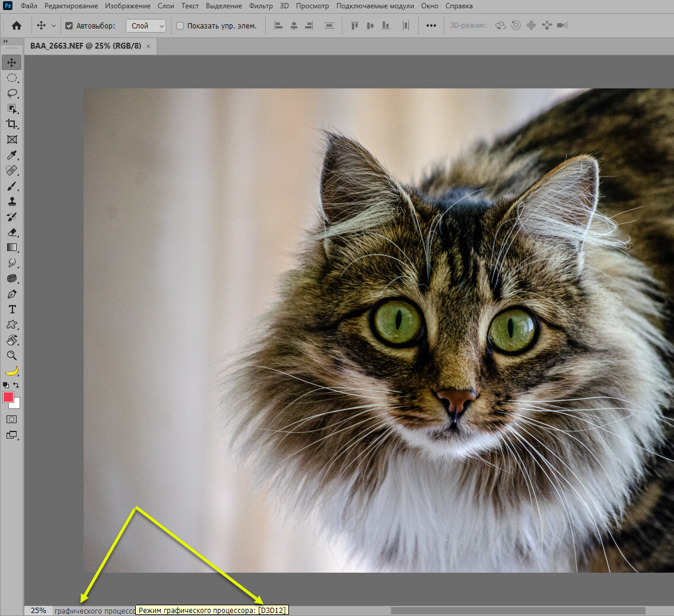Toggle the Автовыбор checkbox
This screenshot has height=616, width=674.
(x=69, y=26)
